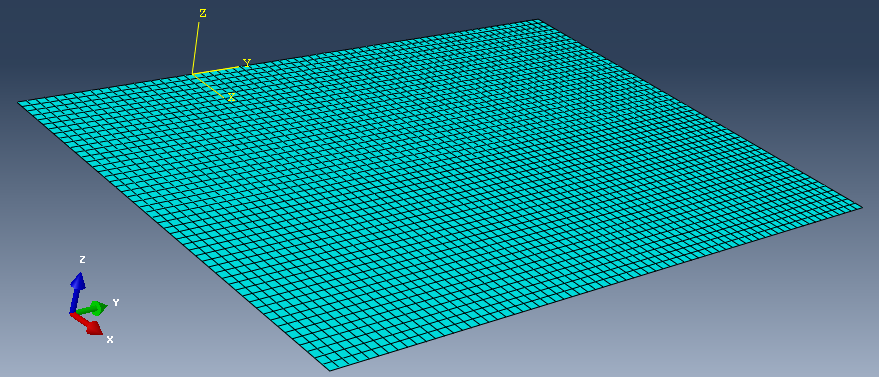Select the white Z label on view triad
Viewport: 879px width, 377px height.
[x=82, y=259]
